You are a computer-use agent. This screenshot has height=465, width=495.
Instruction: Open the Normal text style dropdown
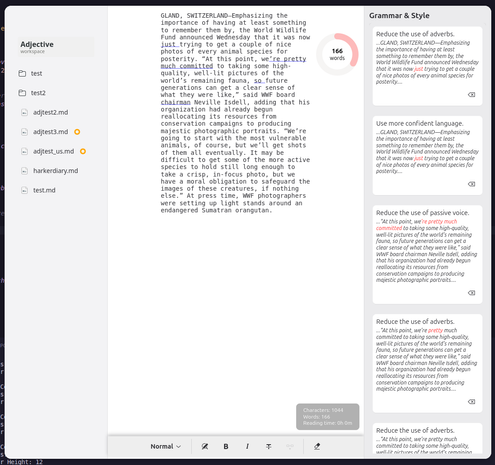[x=165, y=446]
